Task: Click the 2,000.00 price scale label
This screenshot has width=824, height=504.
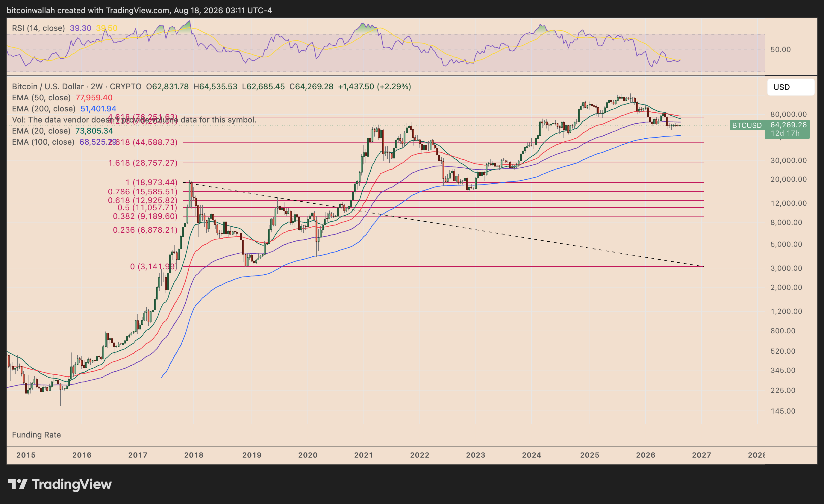Action: click(786, 287)
